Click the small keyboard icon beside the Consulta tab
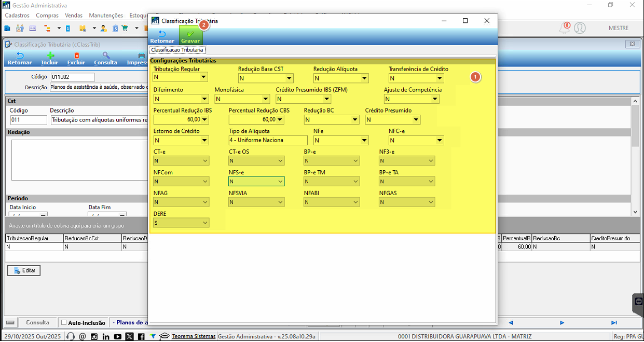644x342 pixels. 10,323
